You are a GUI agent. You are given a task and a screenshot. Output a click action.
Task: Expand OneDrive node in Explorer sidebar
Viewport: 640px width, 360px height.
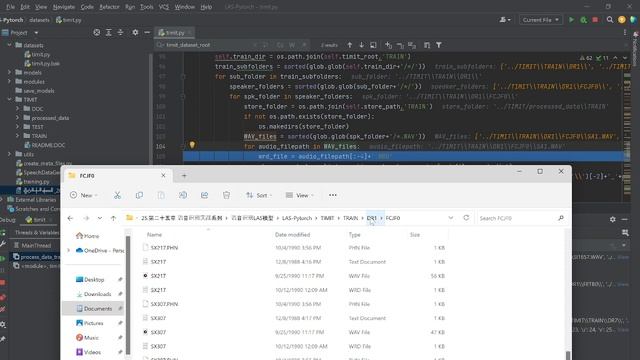click(x=69, y=251)
